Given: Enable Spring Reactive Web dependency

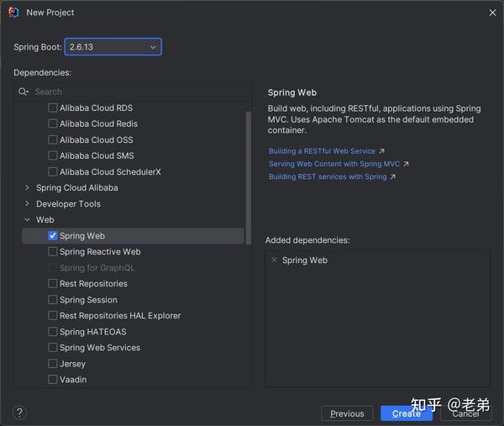Looking at the screenshot, I should (53, 251).
